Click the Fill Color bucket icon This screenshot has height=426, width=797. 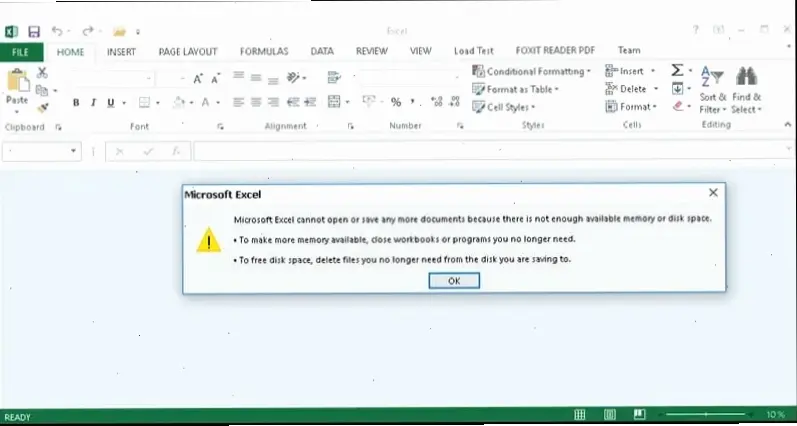coord(178,103)
